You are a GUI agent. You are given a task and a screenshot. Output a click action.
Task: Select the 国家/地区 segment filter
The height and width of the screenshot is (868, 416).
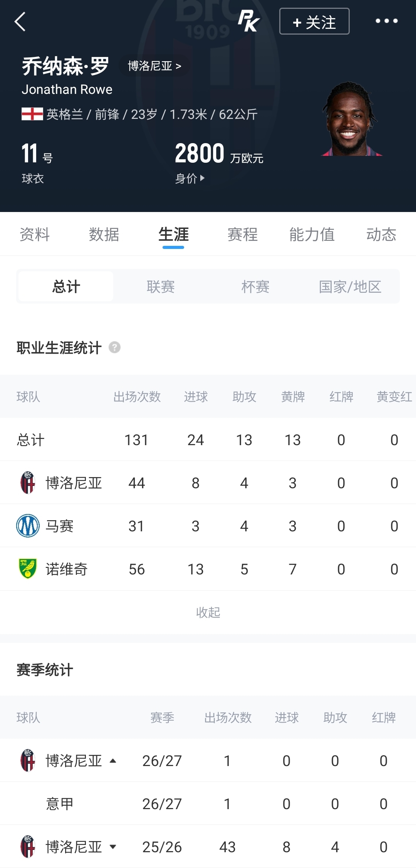pos(350,287)
